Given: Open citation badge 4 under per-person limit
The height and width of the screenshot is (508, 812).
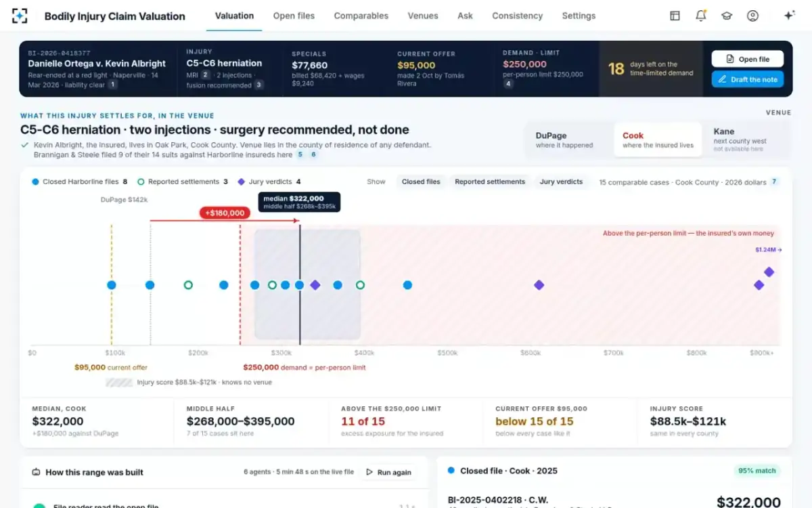Looking at the screenshot, I should coord(508,84).
